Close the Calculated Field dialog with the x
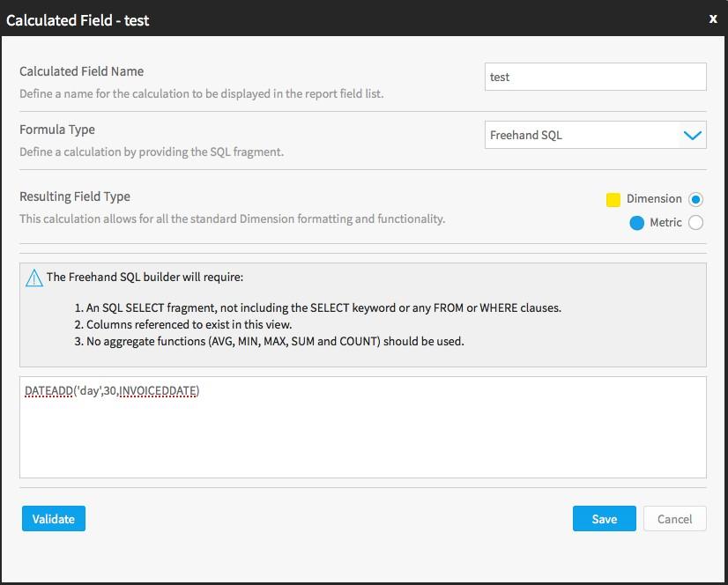This screenshot has height=585, width=728. click(x=713, y=19)
